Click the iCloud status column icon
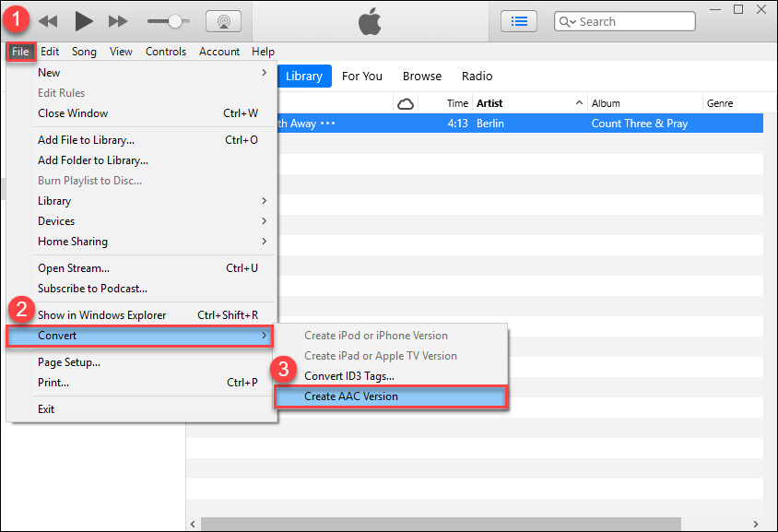778x532 pixels. click(x=406, y=103)
